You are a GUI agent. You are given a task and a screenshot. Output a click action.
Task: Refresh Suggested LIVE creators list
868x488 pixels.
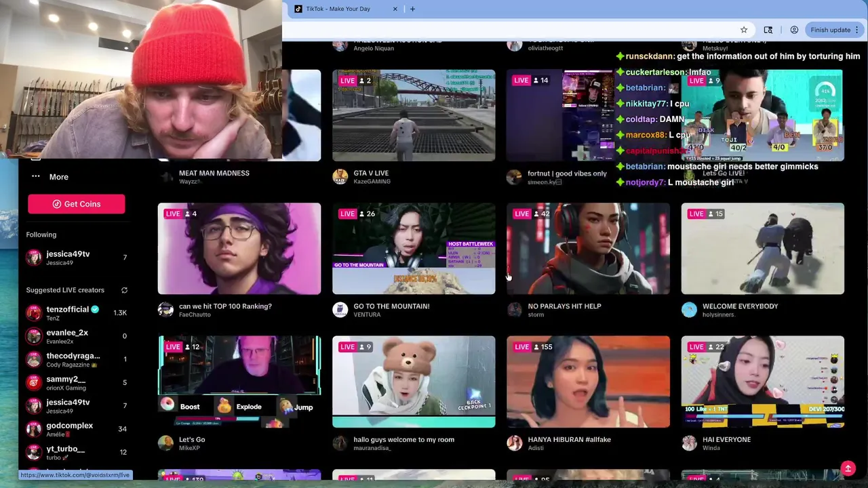(x=124, y=290)
